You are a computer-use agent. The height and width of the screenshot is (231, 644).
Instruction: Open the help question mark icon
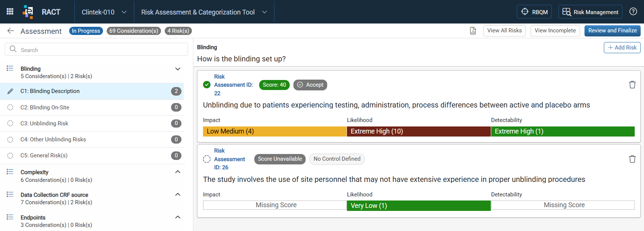633,12
